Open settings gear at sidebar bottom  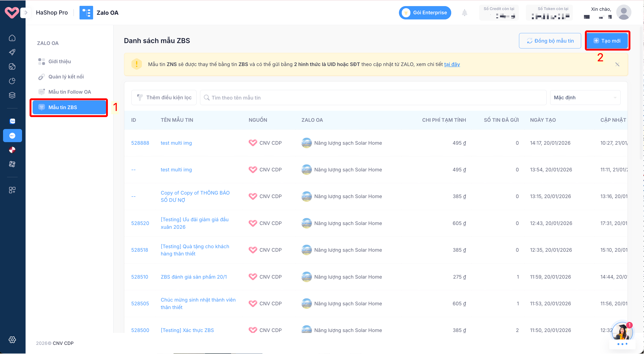tap(12, 339)
